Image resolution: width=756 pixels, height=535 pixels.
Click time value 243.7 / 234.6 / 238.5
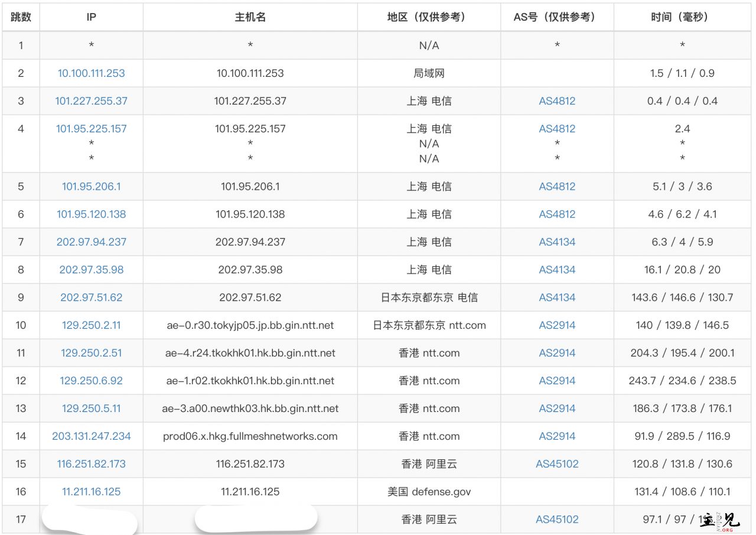[682, 381]
